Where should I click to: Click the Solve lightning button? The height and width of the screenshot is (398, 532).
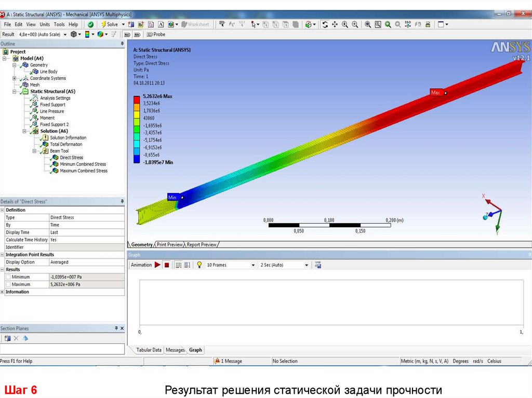[110, 24]
